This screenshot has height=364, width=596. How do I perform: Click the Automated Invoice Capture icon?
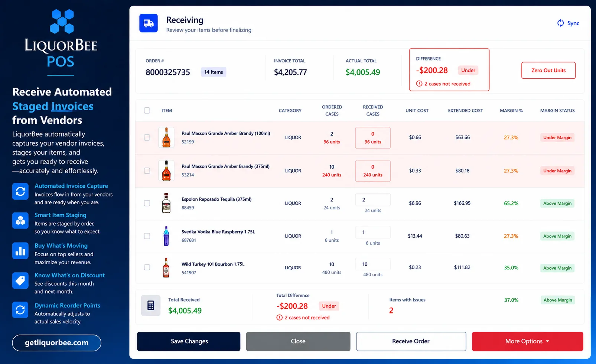click(20, 191)
